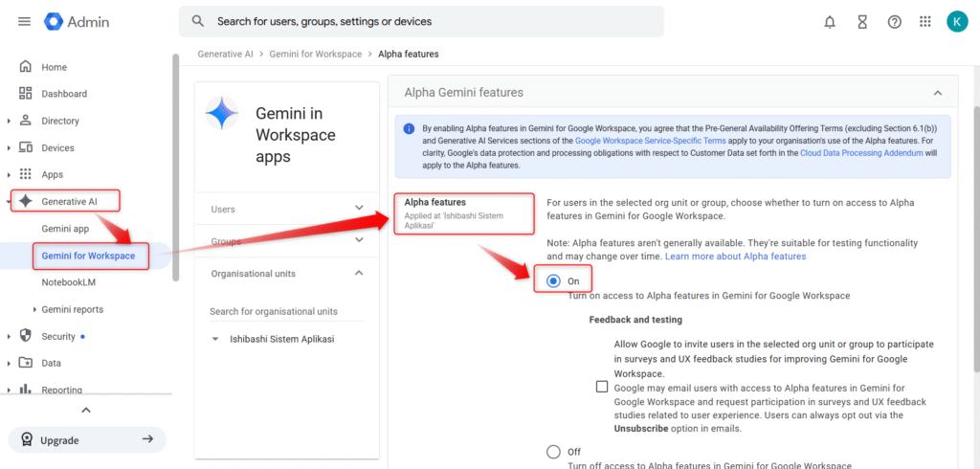Open the main hamburger menu
The image size is (980, 469).
[x=24, y=21]
